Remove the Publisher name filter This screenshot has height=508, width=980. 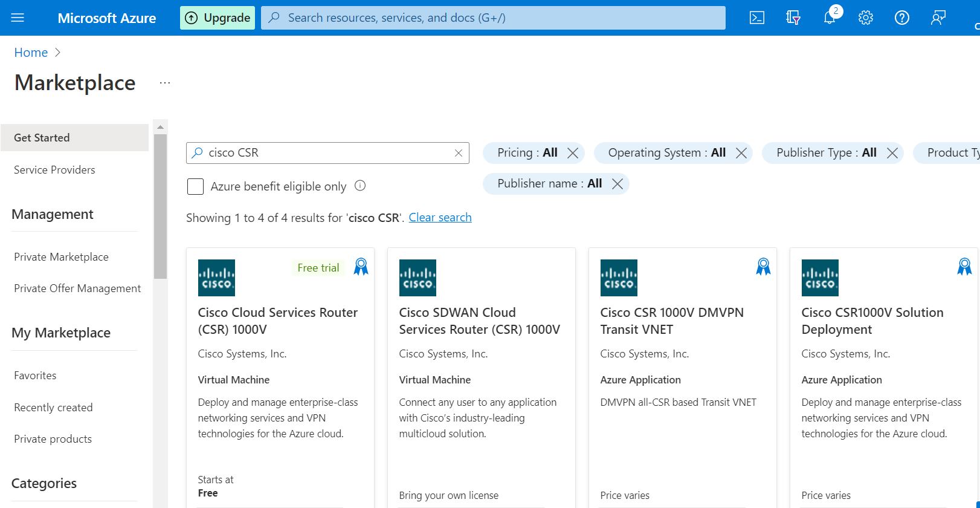[617, 184]
